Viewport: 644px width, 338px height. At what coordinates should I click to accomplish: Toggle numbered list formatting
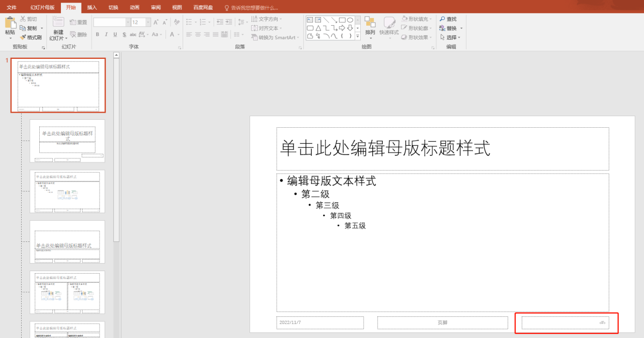coord(203,22)
